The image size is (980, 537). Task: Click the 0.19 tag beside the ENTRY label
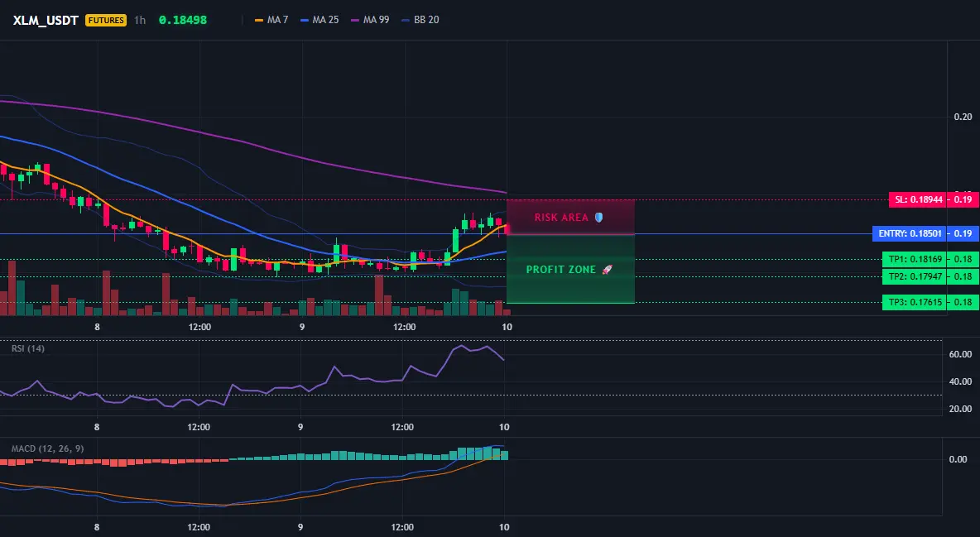[963, 234]
